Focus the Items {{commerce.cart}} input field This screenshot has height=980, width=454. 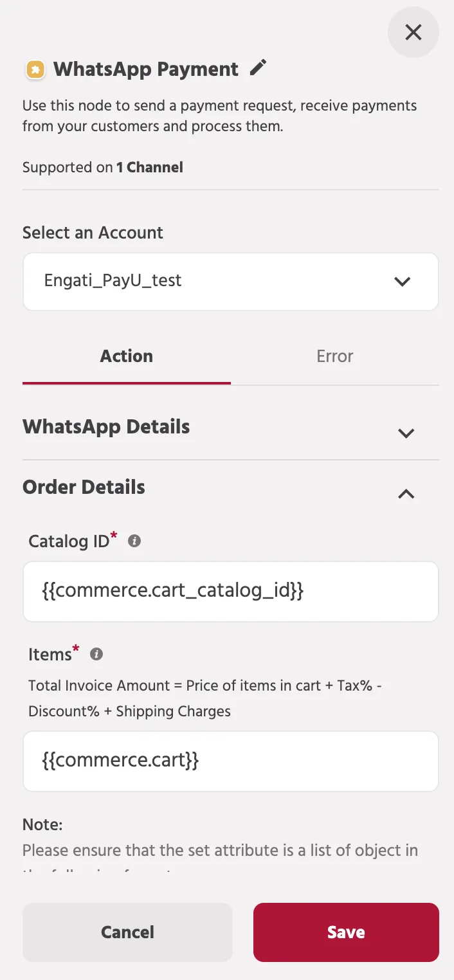(231, 761)
